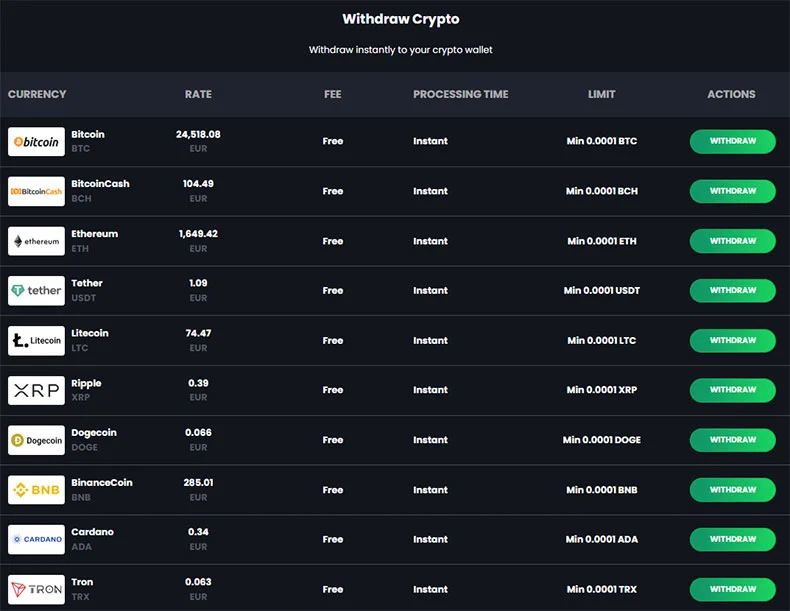
Task: Click the limit Min 0.0001 USDT
Action: (602, 290)
